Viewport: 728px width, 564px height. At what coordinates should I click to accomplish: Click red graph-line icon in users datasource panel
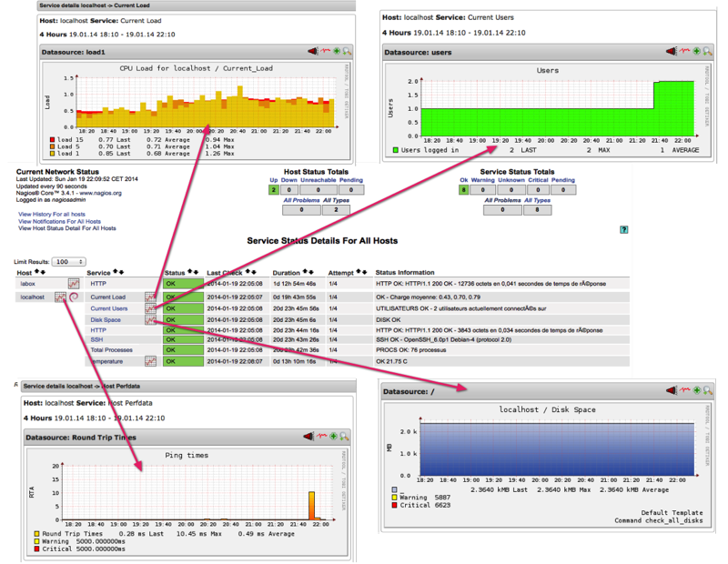click(683, 52)
